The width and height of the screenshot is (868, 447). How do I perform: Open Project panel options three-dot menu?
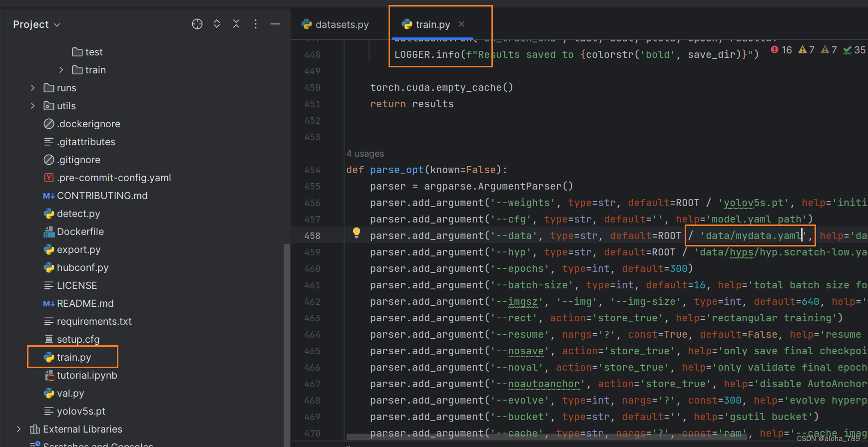(x=256, y=24)
